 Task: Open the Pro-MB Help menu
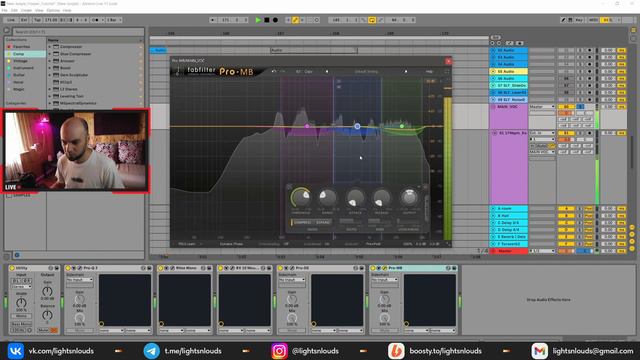pos(429,71)
